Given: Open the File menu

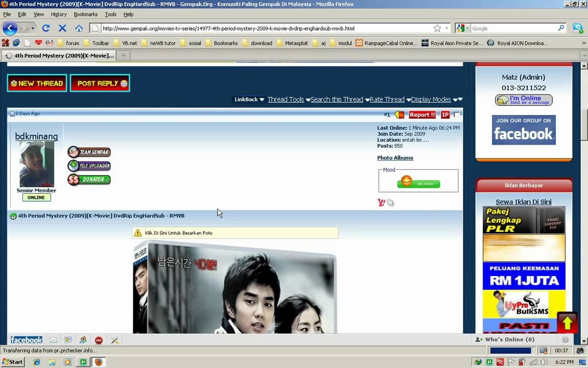Looking at the screenshot, I should click(x=7, y=14).
